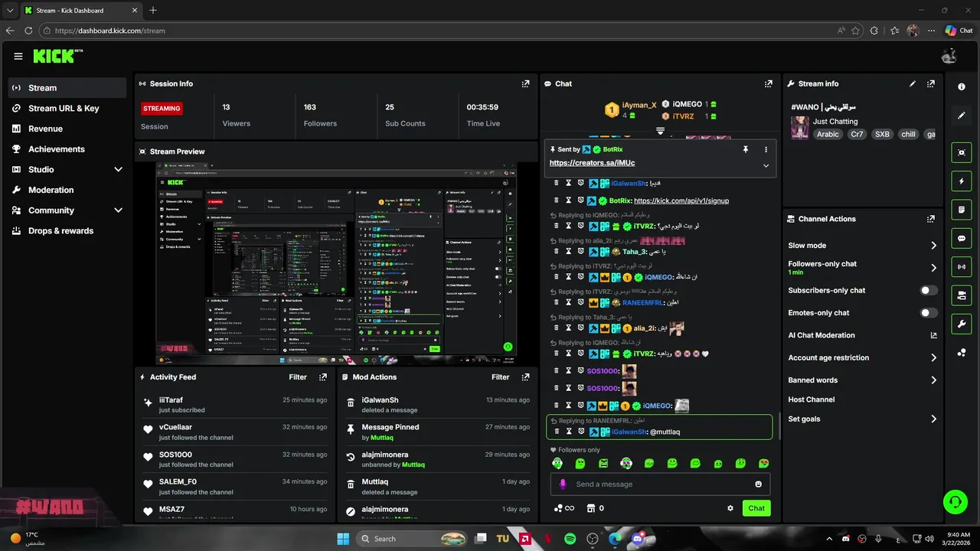Open the user avatar menu at the top right
This screenshot has width=980, height=551.
949,56
